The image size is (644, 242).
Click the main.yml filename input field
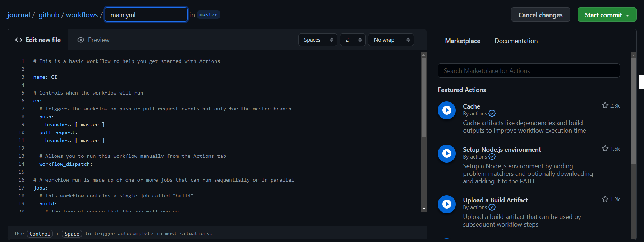tap(146, 15)
